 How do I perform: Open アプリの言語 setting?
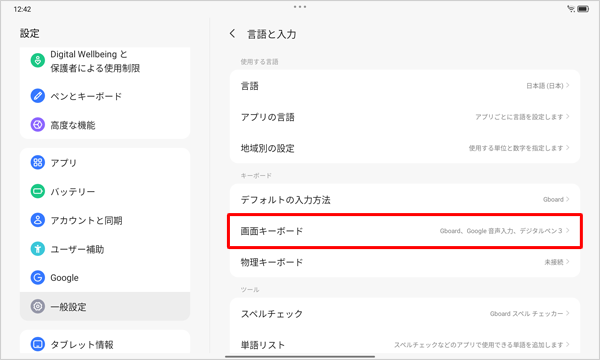pyautogui.click(x=405, y=117)
